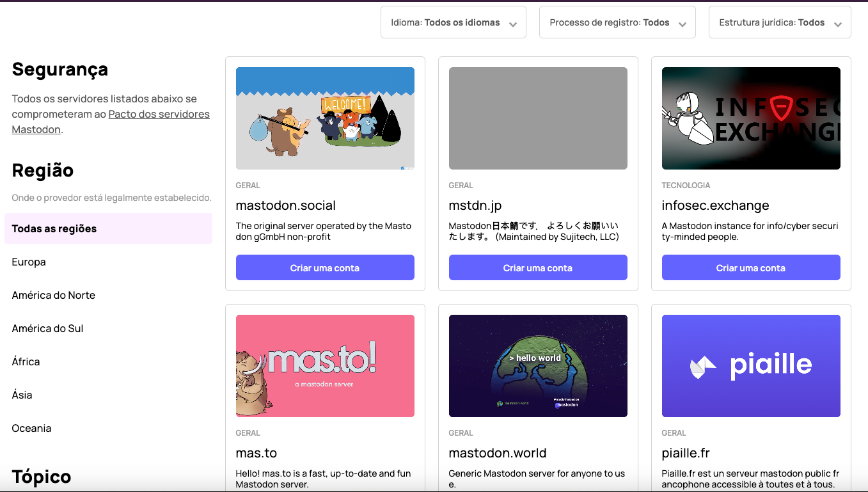Click the infosec.exchange server name
Screen dimensions: 868x492
tap(716, 205)
